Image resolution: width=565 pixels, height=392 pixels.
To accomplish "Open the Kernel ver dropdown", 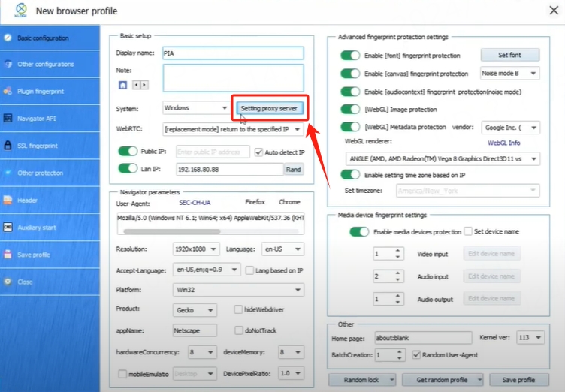I will 530,339.
